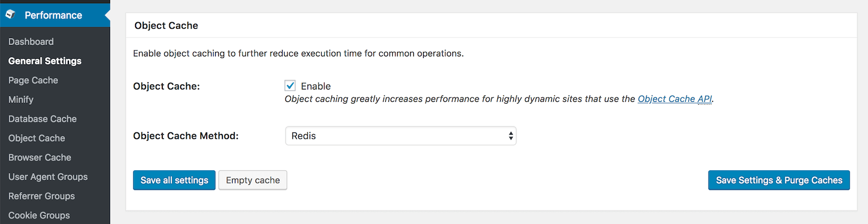Open Object Cache in the sidebar
Viewport: 868px width, 224px height.
click(x=37, y=138)
